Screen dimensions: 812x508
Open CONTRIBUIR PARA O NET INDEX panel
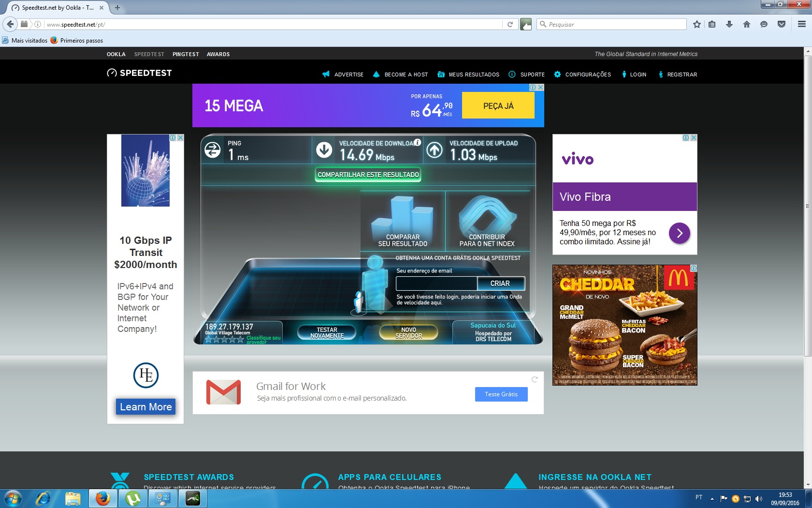(x=487, y=222)
